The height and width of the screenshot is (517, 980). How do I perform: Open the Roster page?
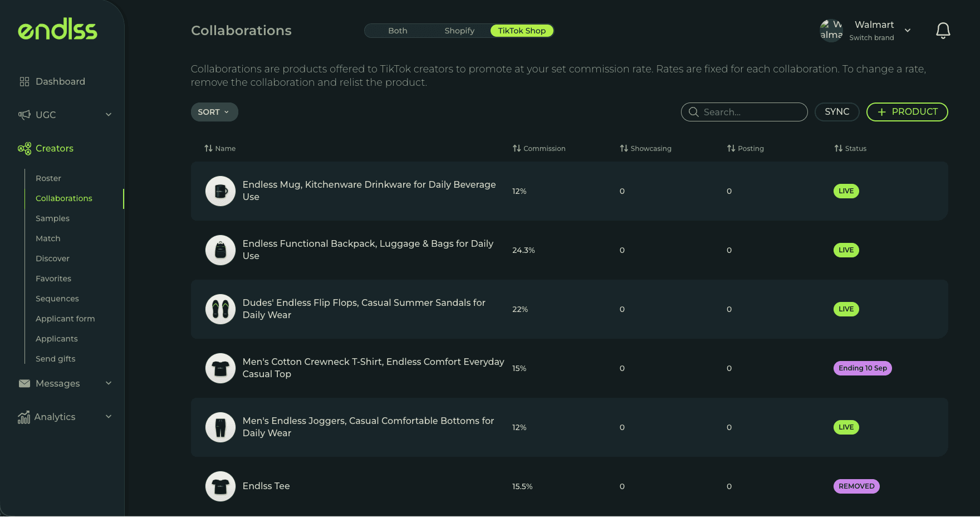pos(48,178)
